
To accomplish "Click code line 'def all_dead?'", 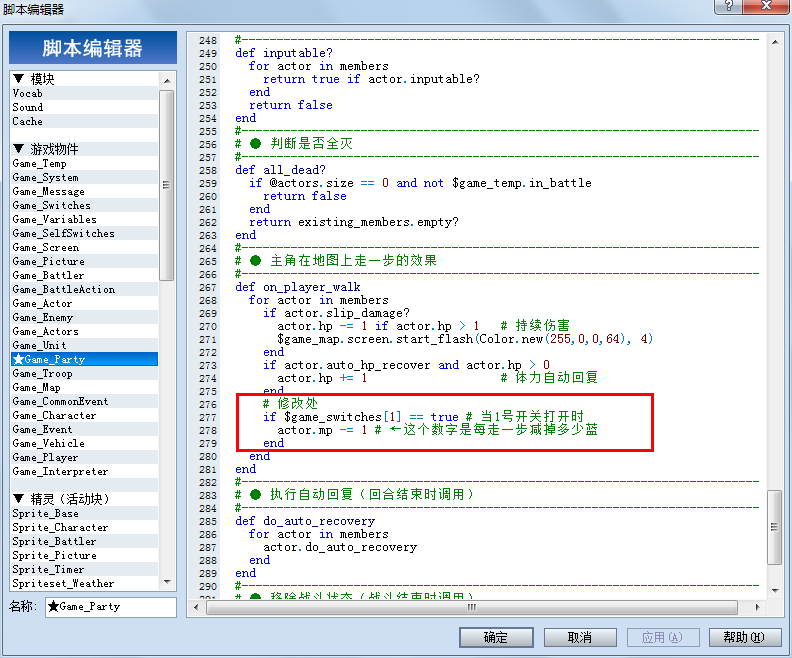I will 280,170.
